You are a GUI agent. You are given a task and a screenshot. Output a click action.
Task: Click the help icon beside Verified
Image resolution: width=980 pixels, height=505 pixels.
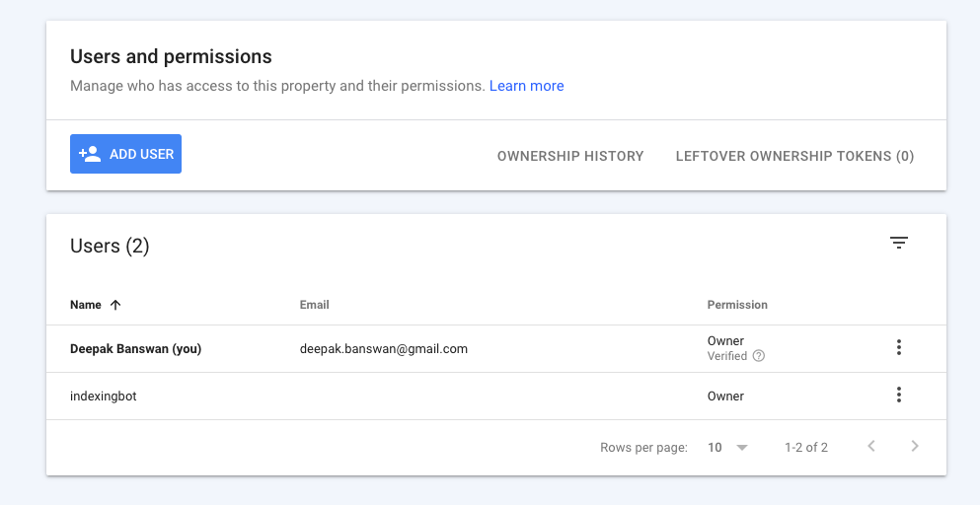759,356
